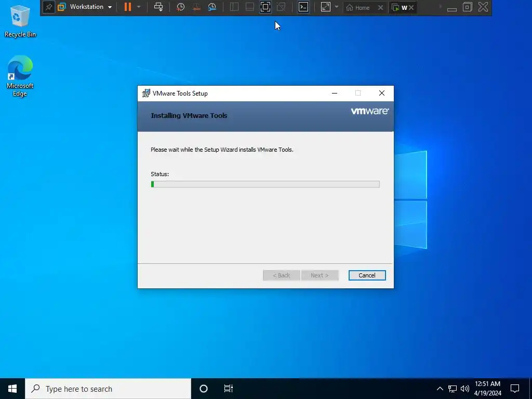The image size is (532, 399).
Task: Switch to the Home tab
Action: point(358,7)
